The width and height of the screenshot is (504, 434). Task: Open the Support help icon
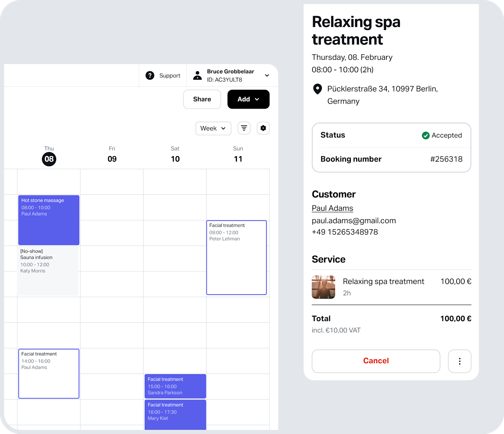150,75
